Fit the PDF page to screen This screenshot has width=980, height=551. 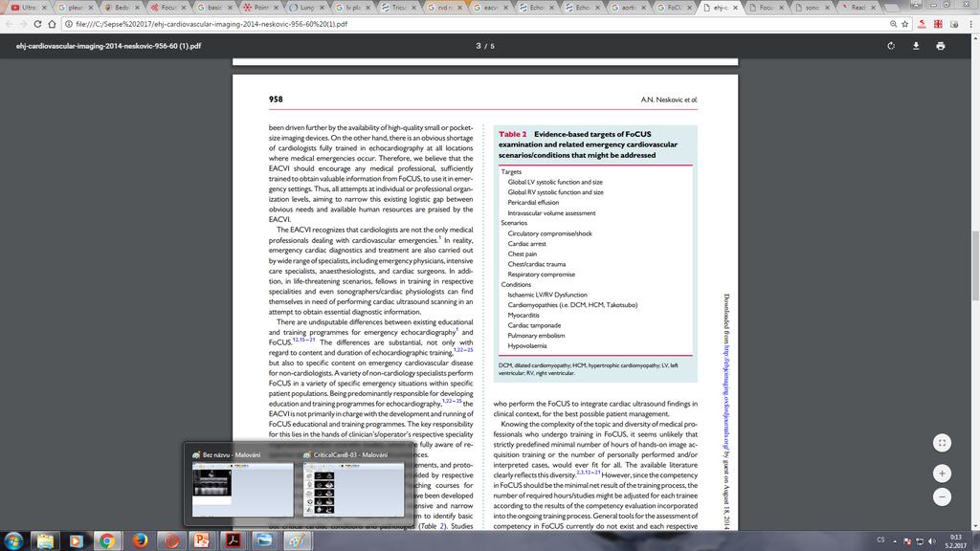[x=942, y=443]
